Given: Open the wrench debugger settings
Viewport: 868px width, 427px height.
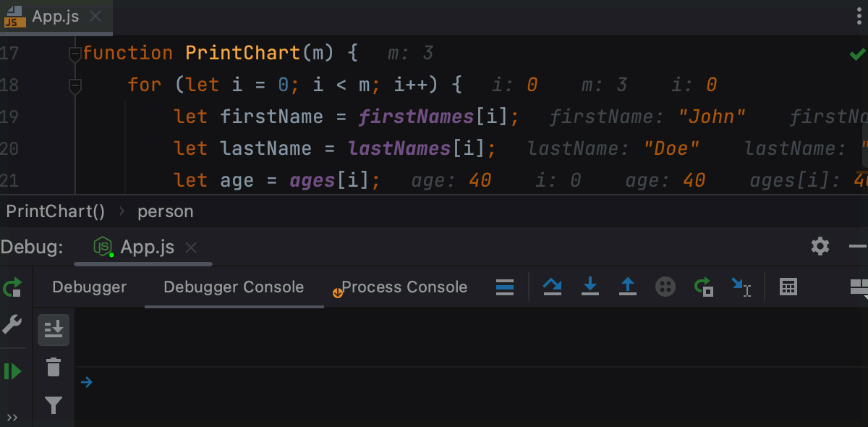Looking at the screenshot, I should (12, 325).
